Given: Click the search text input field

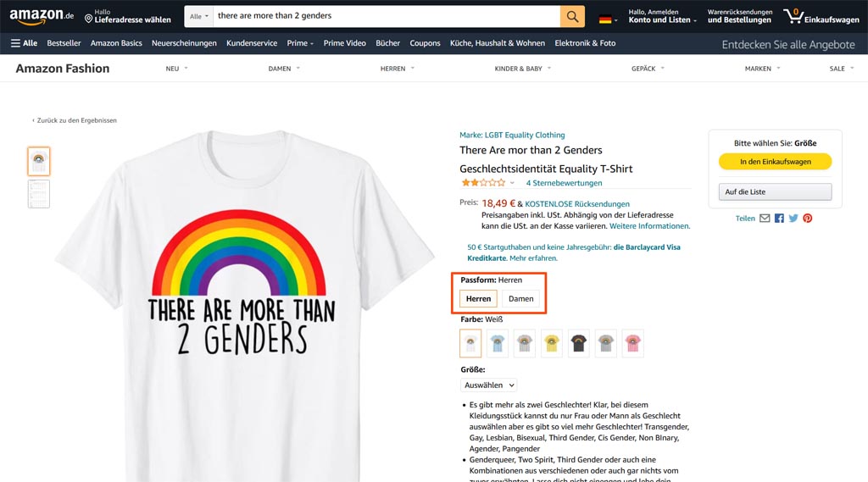Looking at the screenshot, I should 386,16.
